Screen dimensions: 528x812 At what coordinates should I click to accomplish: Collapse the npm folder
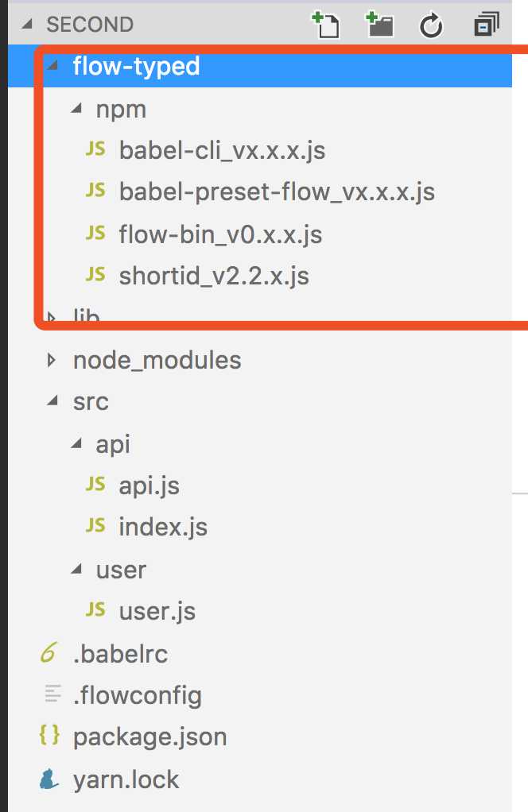76,109
